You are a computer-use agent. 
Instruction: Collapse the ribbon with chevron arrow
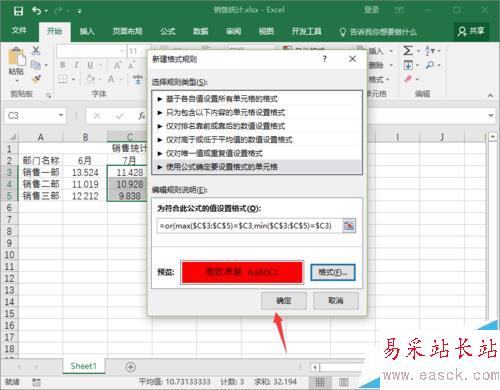(x=490, y=95)
